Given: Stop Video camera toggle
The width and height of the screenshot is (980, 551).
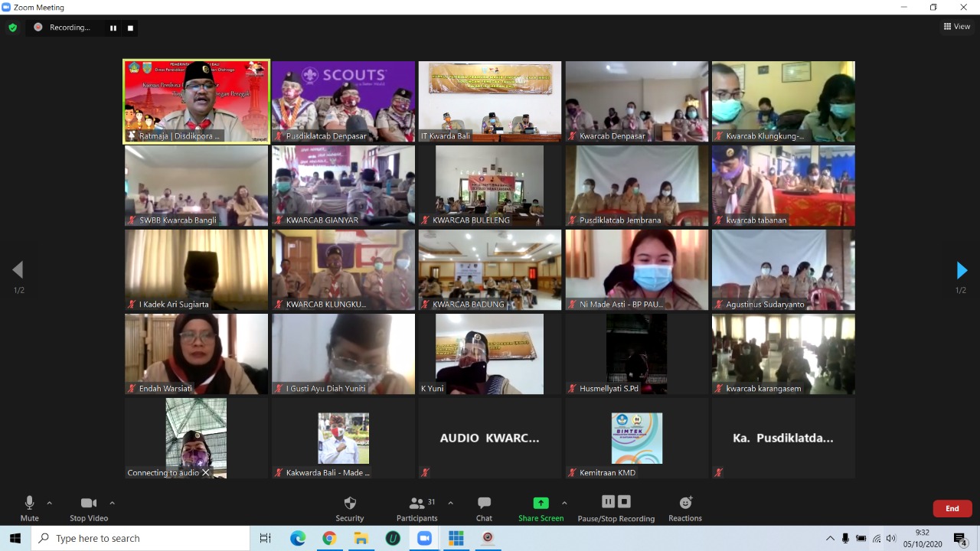Looking at the screenshot, I should point(89,504).
